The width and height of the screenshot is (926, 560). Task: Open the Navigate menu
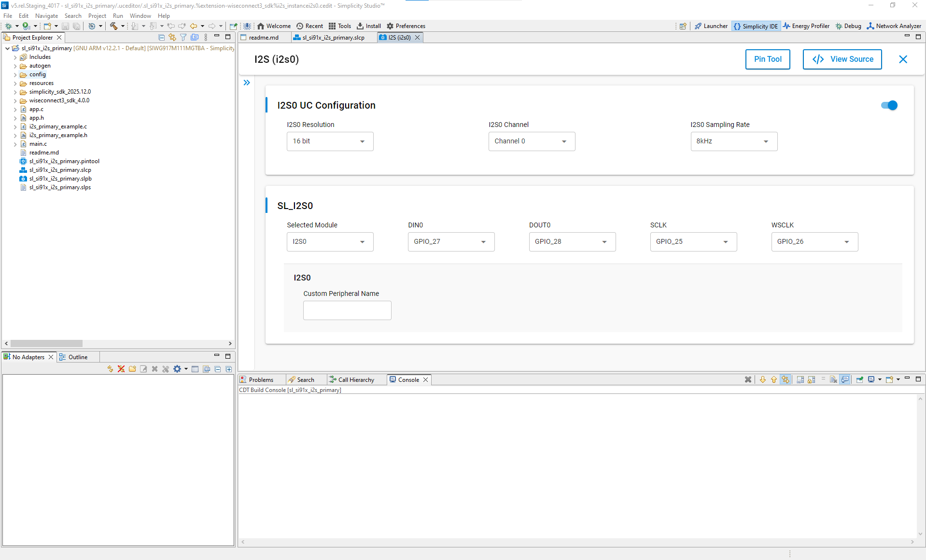tap(46, 15)
